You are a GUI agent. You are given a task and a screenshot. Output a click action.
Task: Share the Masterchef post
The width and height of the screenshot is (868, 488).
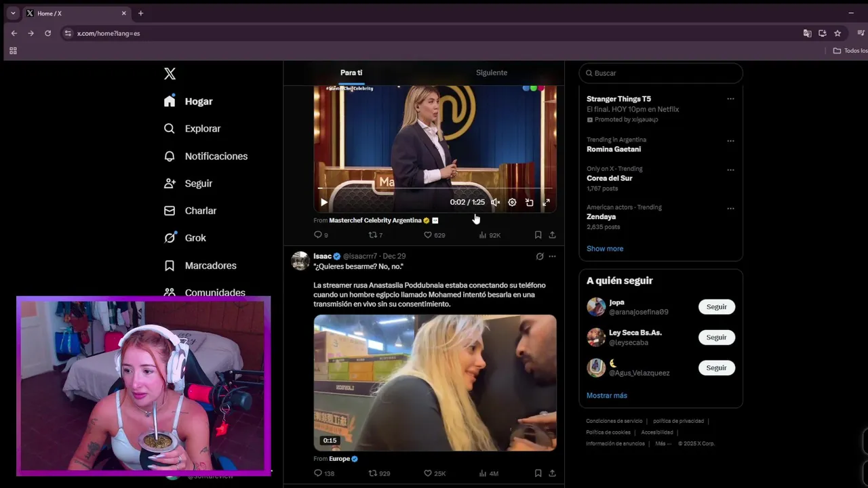[x=552, y=235]
